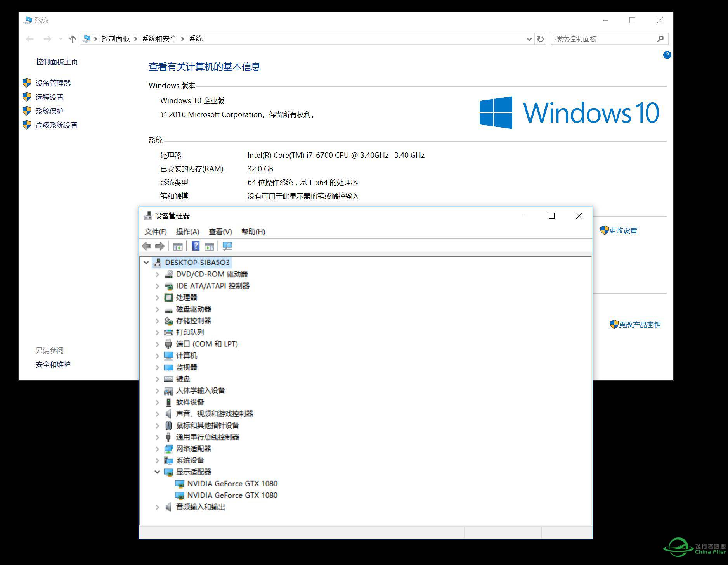Expand the 处理器 node arrow

[x=157, y=297]
